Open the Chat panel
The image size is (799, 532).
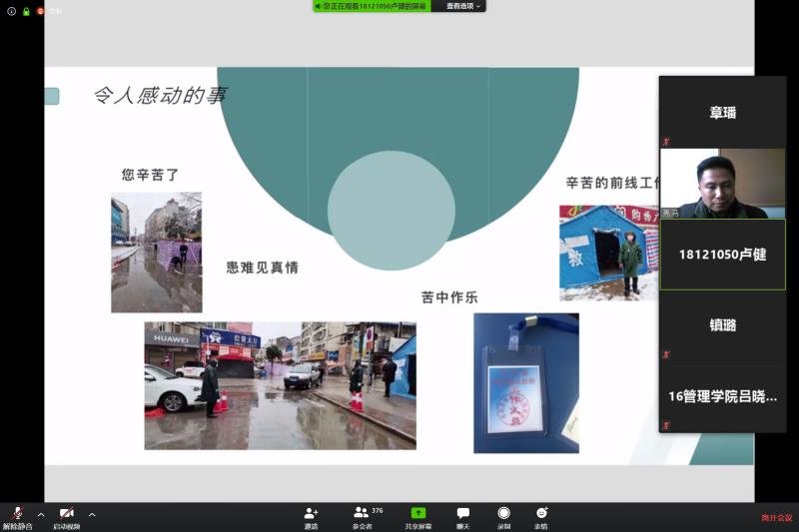point(462,518)
